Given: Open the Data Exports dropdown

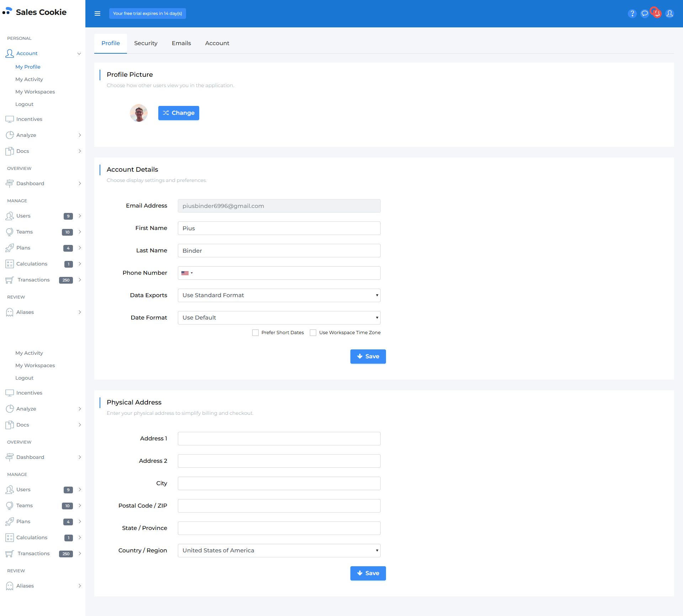Looking at the screenshot, I should 279,295.
